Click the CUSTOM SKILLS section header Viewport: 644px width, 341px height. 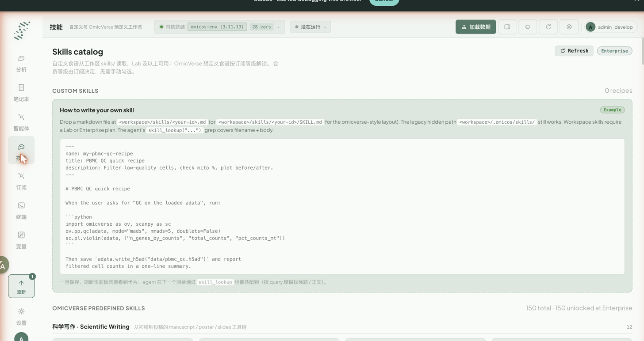click(75, 91)
